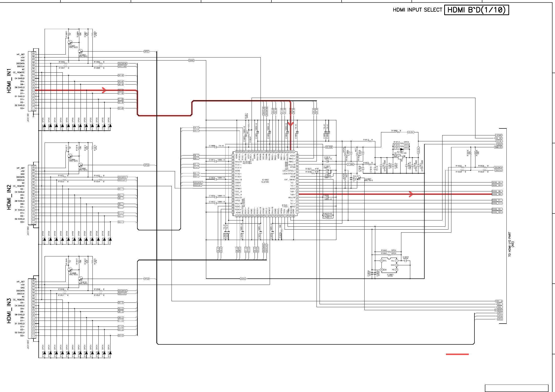Select the HPD2 net label tag
The width and height of the screenshot is (555, 392).
pyautogui.click(x=146, y=165)
